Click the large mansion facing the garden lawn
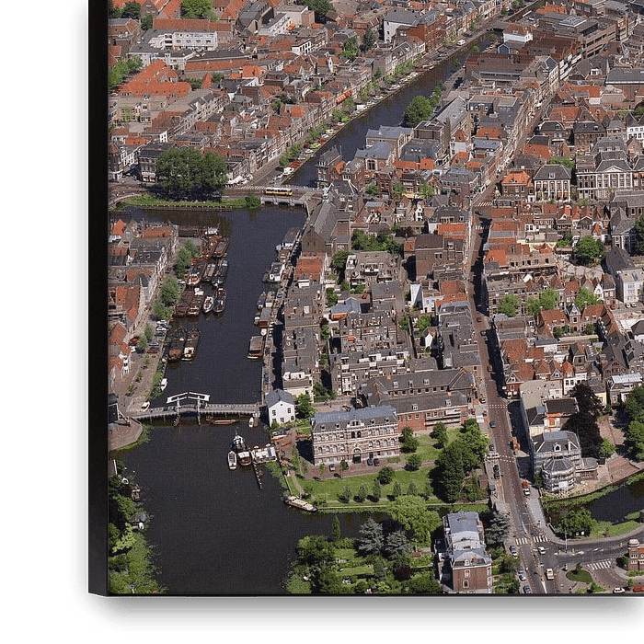The height and width of the screenshot is (644, 644). tap(355, 434)
